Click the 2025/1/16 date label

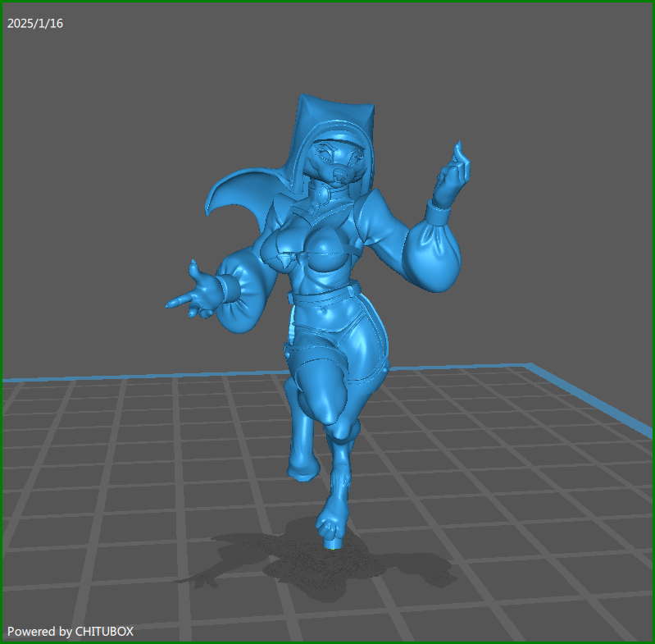[x=35, y=23]
